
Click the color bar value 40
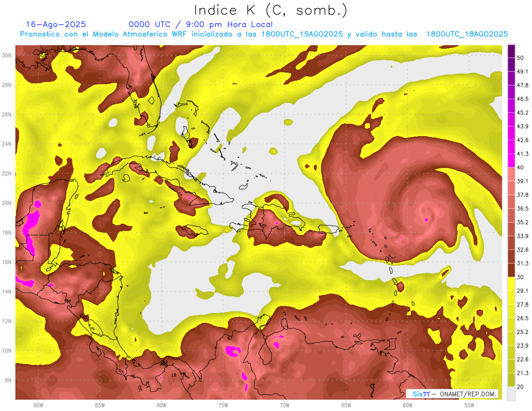pos(520,167)
